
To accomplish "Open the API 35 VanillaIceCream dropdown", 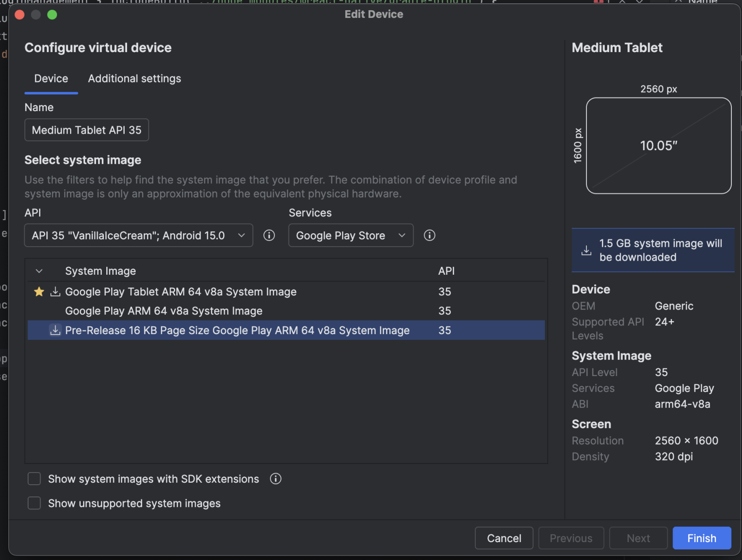I will [139, 235].
